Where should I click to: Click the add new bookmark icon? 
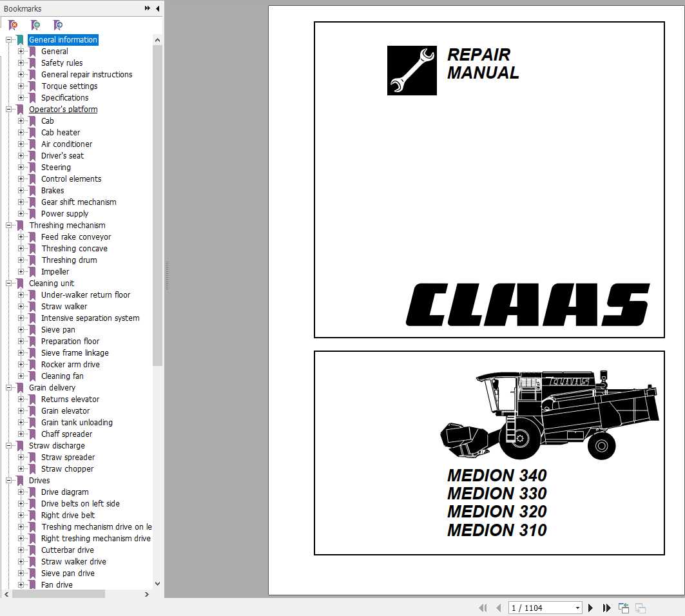(35, 25)
